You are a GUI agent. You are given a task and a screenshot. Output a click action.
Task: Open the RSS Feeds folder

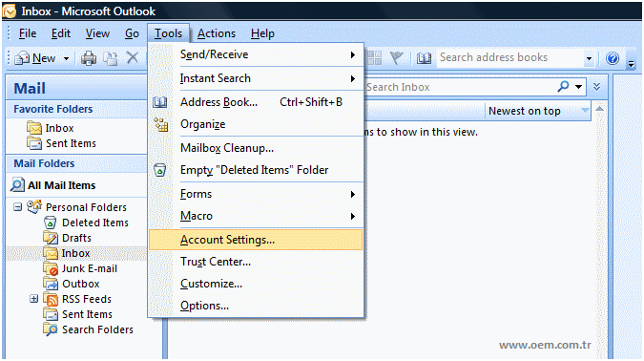[x=86, y=299]
